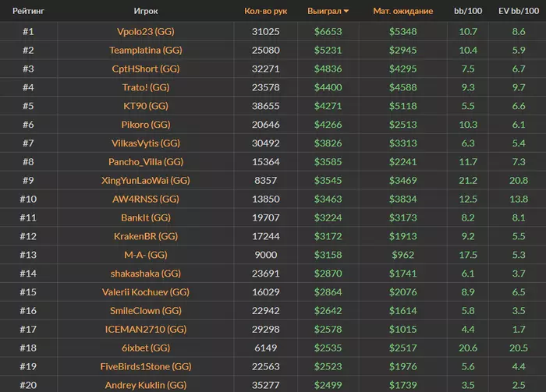Sort table by Кол-во рук column

point(265,12)
